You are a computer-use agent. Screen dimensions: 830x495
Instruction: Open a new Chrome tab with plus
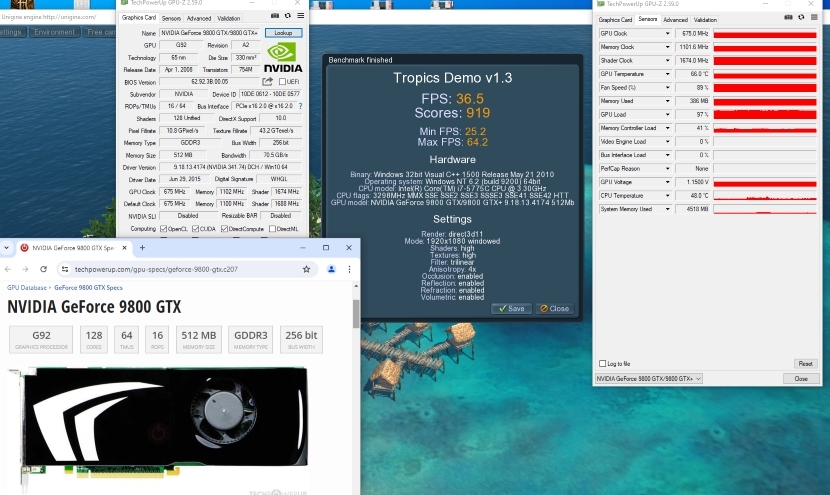(142, 247)
